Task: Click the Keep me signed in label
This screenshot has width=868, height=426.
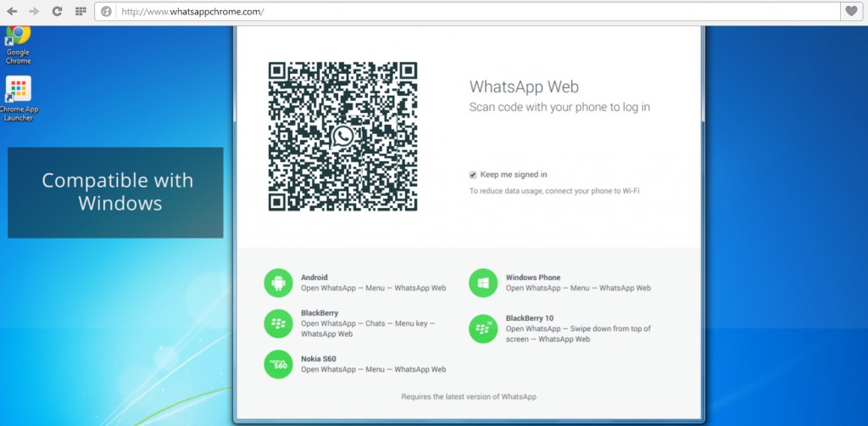Action: pyautogui.click(x=514, y=175)
